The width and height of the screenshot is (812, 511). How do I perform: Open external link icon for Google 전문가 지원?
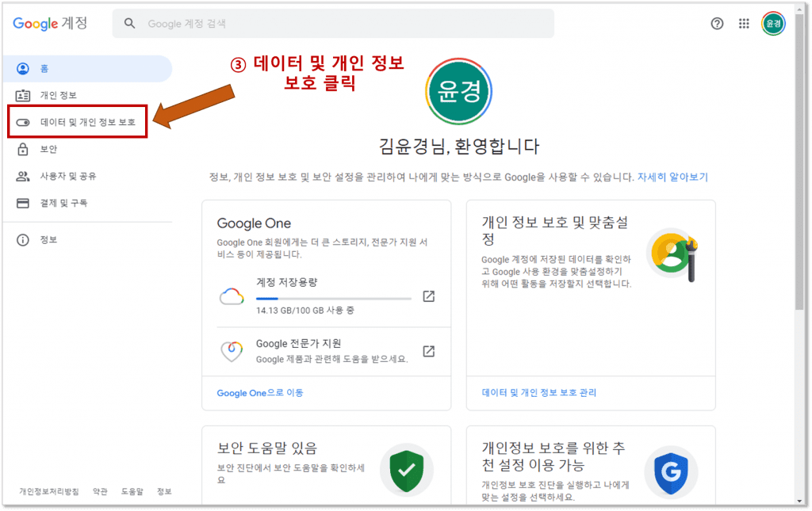point(428,351)
